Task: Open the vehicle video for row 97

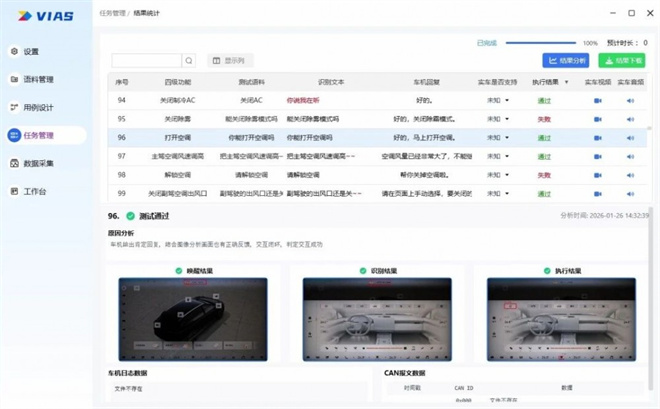Action: pyautogui.click(x=597, y=156)
